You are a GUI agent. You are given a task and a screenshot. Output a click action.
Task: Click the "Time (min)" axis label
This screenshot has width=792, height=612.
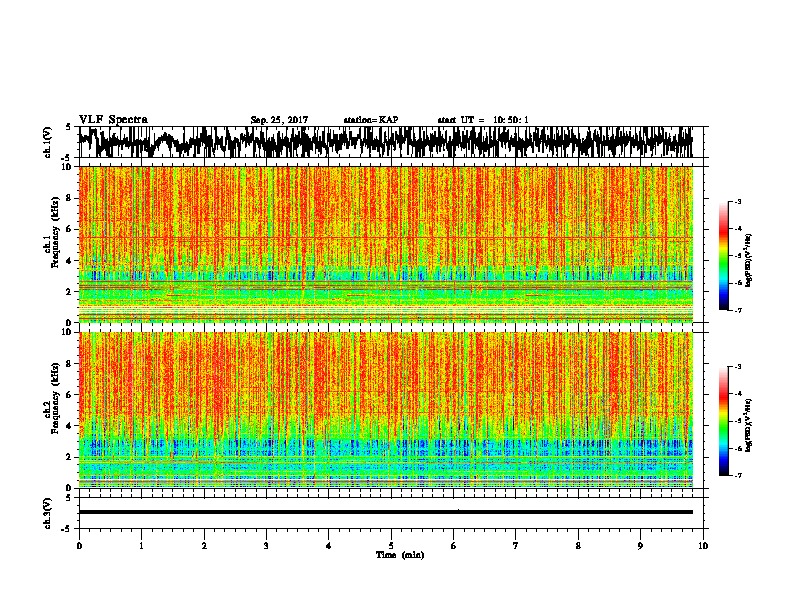tap(400, 555)
